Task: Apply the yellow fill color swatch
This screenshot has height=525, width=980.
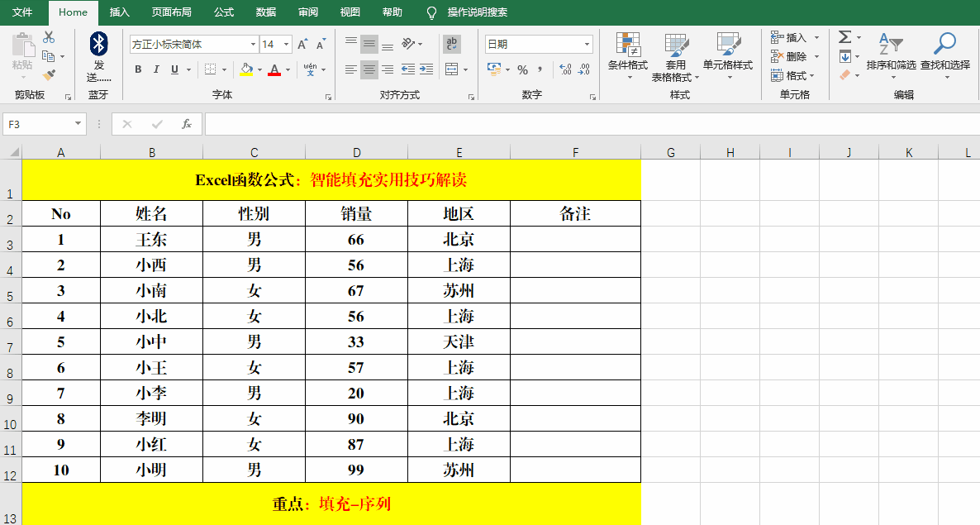Action: (x=246, y=70)
